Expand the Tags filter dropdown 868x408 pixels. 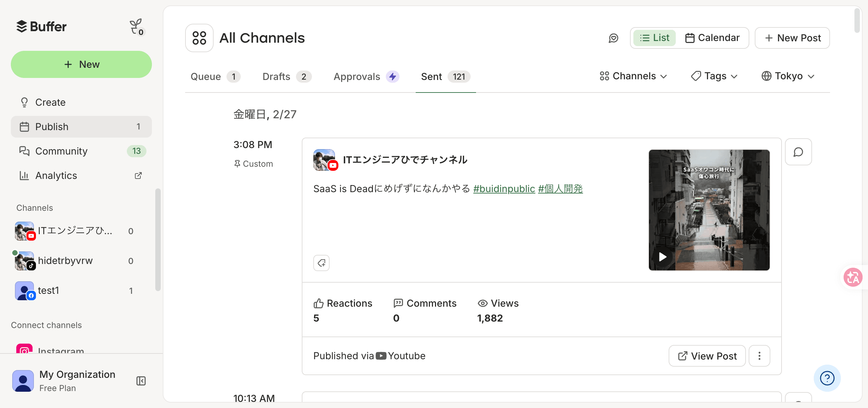pyautogui.click(x=714, y=76)
